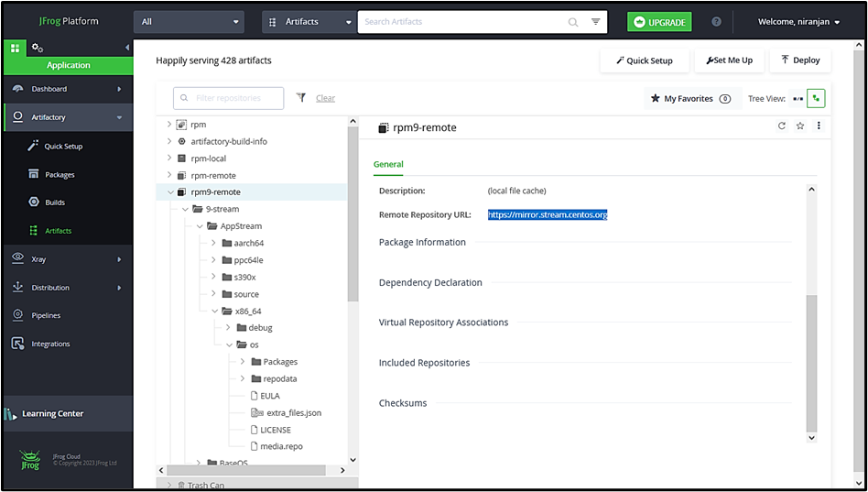Open advanced search filter icon

(596, 22)
